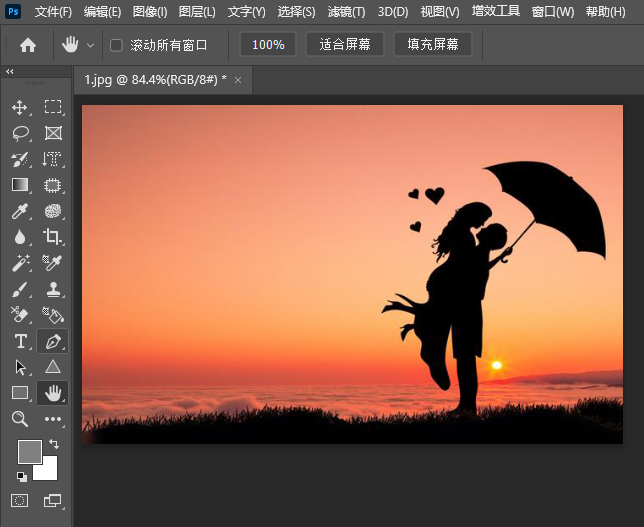The width and height of the screenshot is (644, 527).
Task: Select the Triangle shape tool
Action: point(53,366)
